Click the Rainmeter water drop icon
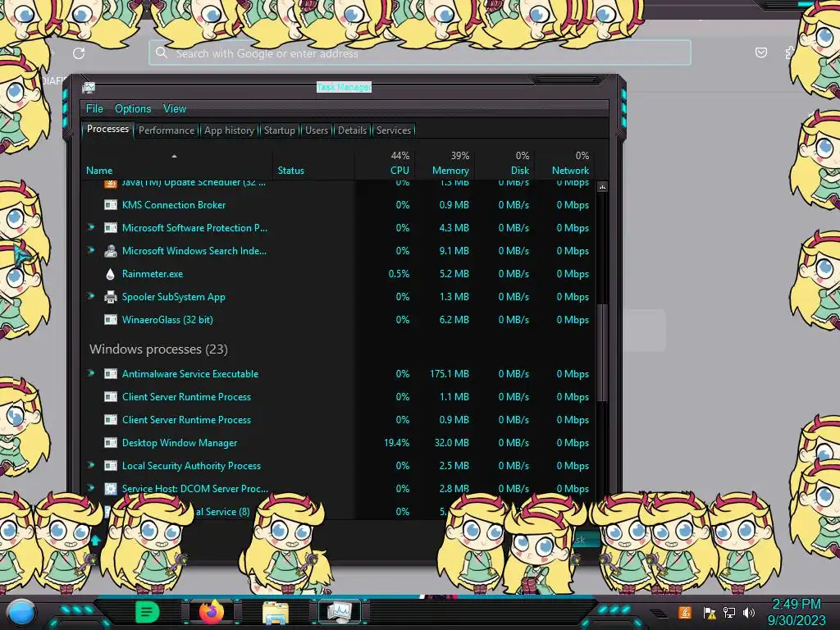The image size is (840, 630). [111, 274]
